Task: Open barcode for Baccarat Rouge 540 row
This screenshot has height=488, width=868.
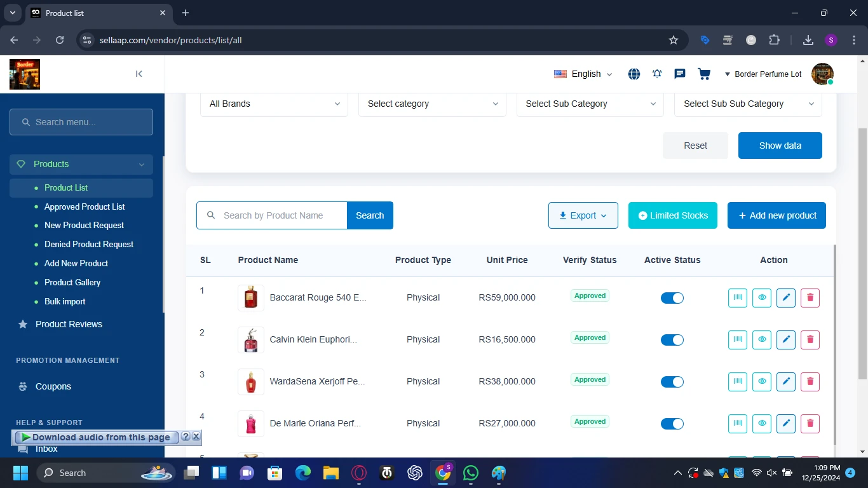Action: (738, 297)
